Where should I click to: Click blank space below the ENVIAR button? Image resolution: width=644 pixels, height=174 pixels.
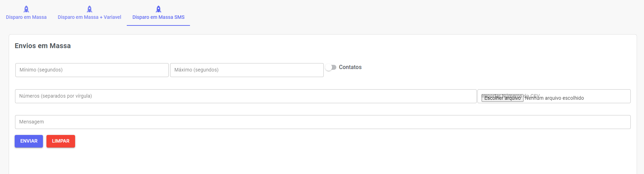[29, 160]
